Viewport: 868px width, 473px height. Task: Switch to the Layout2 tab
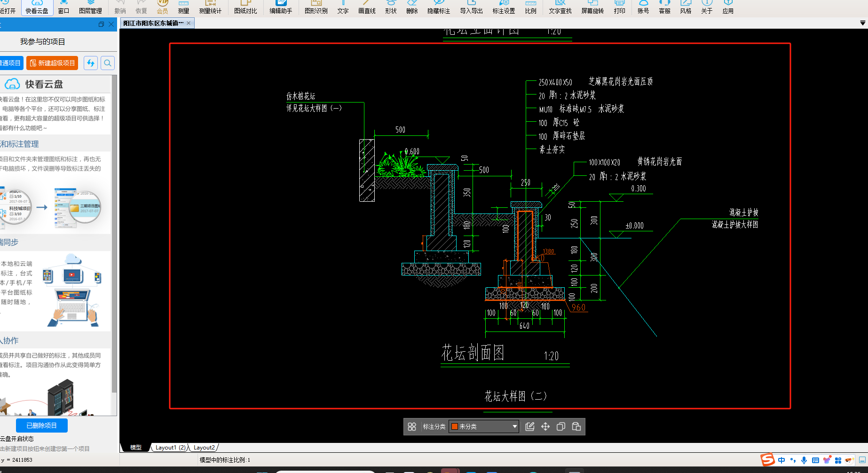[204, 448]
